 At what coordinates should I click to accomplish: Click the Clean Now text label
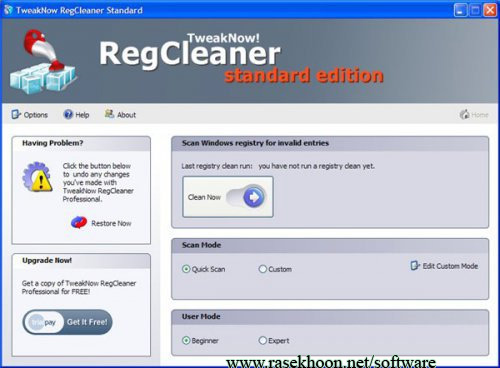[204, 197]
